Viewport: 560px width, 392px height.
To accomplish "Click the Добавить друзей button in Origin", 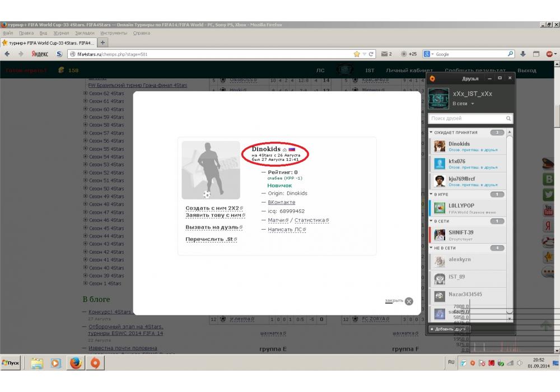I will (449, 329).
